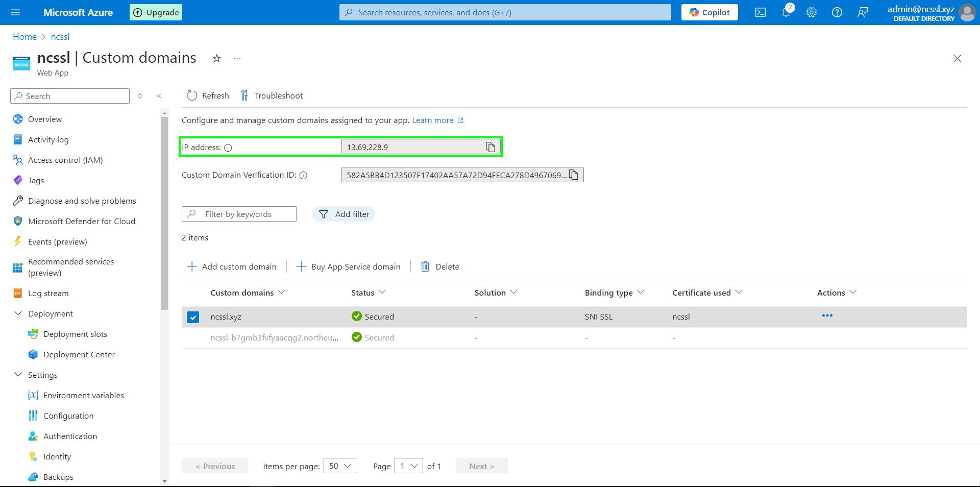Open the feedback icon in header
This screenshot has height=487, width=980.
863,12
